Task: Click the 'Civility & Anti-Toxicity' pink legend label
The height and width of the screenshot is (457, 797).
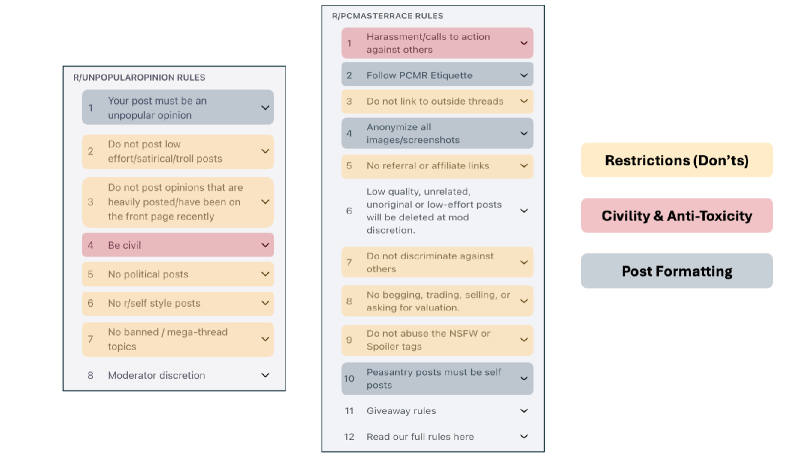Action: pos(676,216)
